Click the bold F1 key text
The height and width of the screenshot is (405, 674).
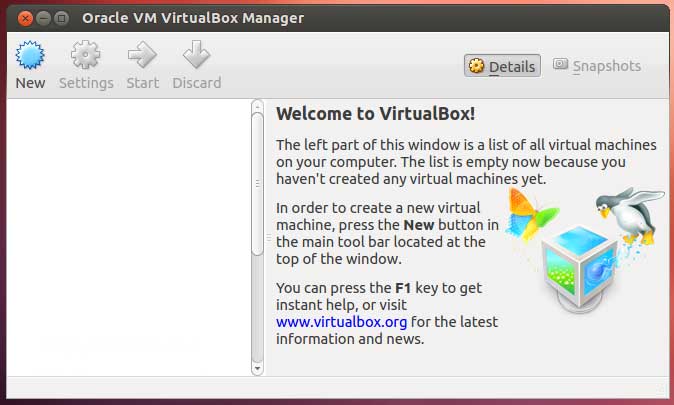(x=403, y=288)
